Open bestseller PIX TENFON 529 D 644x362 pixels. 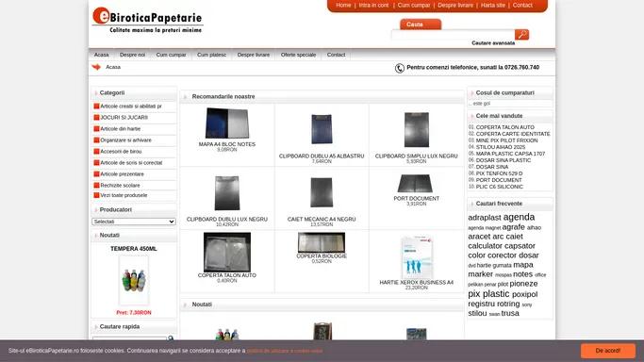(499, 173)
